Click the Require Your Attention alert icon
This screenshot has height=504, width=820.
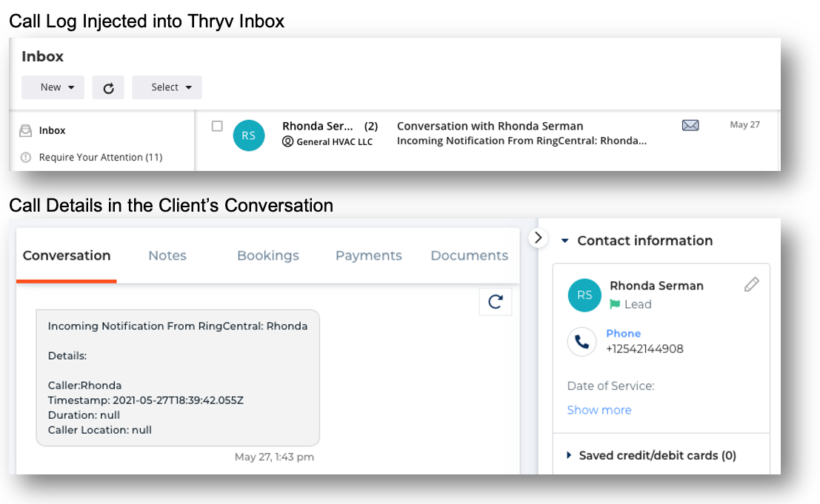point(25,157)
